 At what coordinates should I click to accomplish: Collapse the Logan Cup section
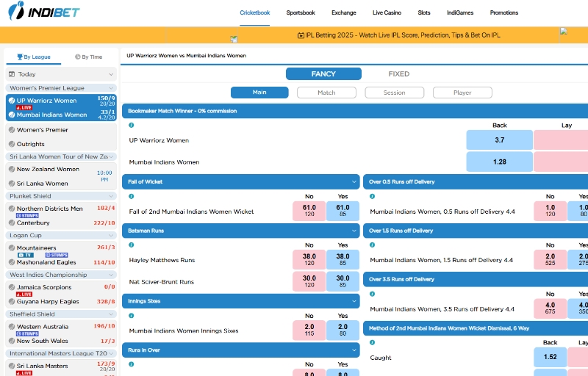(x=111, y=235)
